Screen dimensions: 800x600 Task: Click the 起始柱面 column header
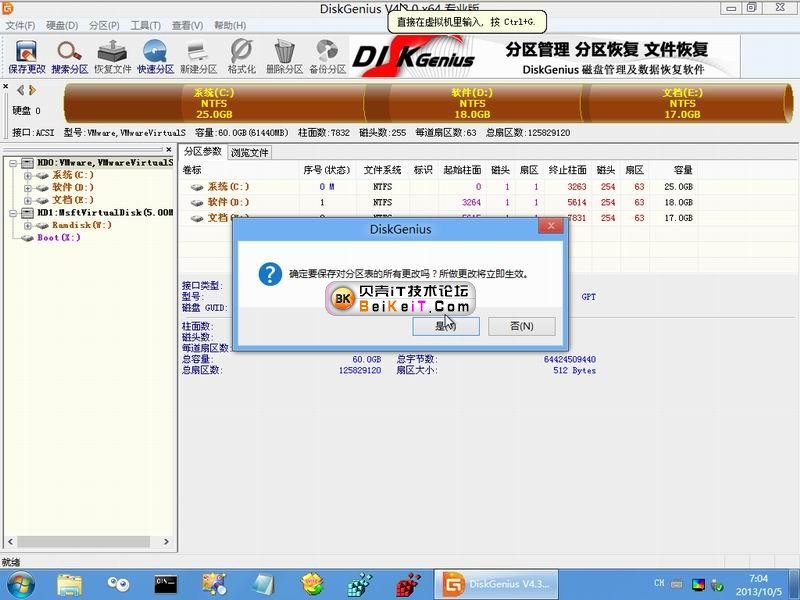[462, 170]
